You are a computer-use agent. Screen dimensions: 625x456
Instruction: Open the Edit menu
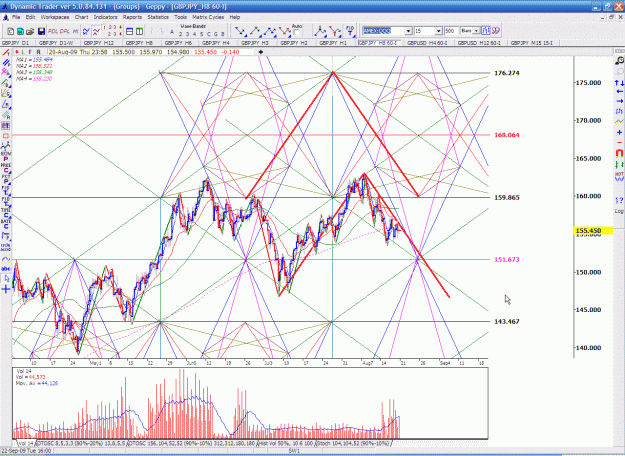coord(30,17)
